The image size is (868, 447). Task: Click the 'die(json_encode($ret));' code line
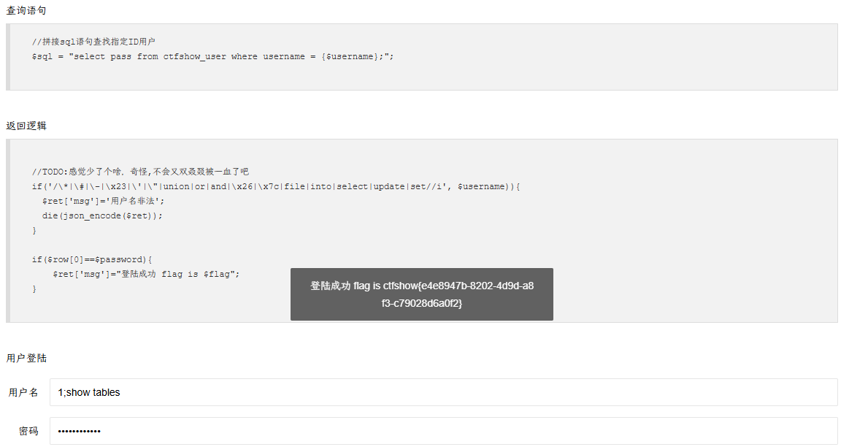click(102, 215)
